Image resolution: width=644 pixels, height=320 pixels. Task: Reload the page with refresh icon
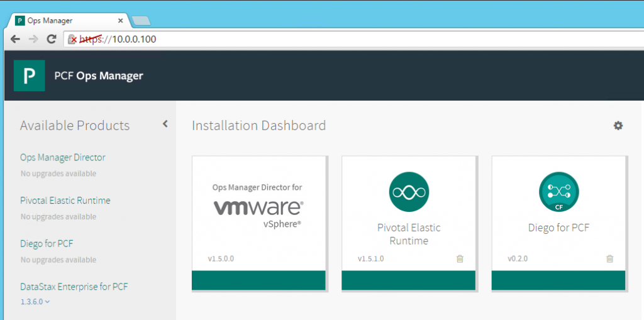52,40
